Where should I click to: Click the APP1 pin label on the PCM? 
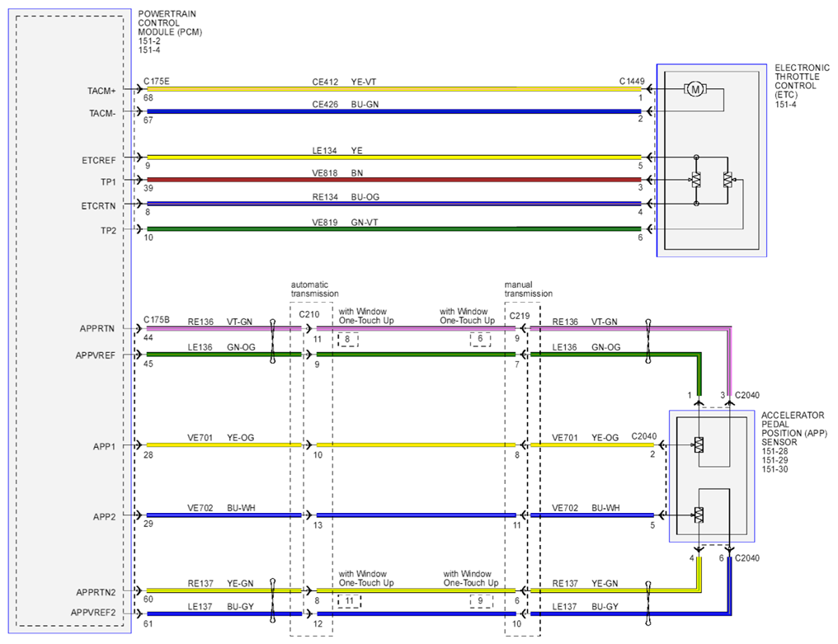click(x=104, y=446)
